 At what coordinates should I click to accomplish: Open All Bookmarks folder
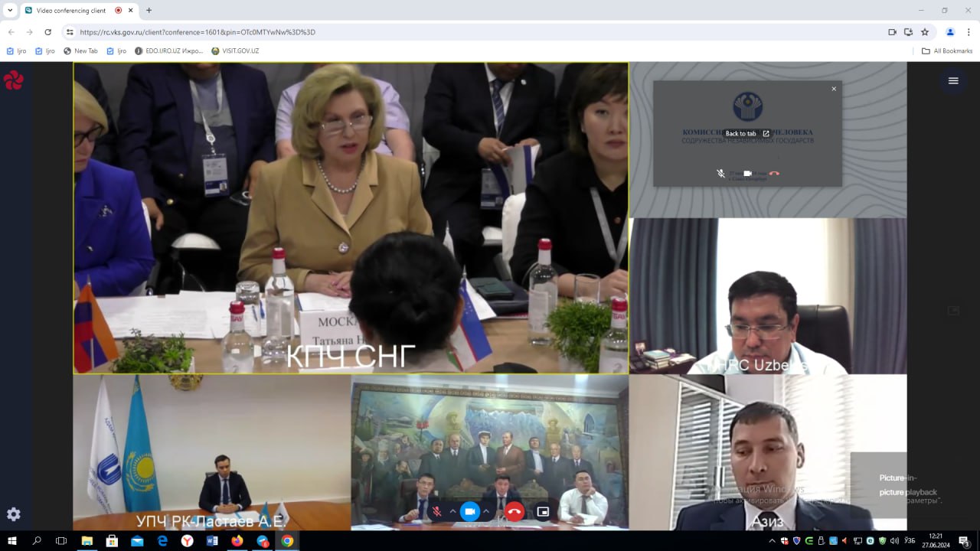point(947,51)
